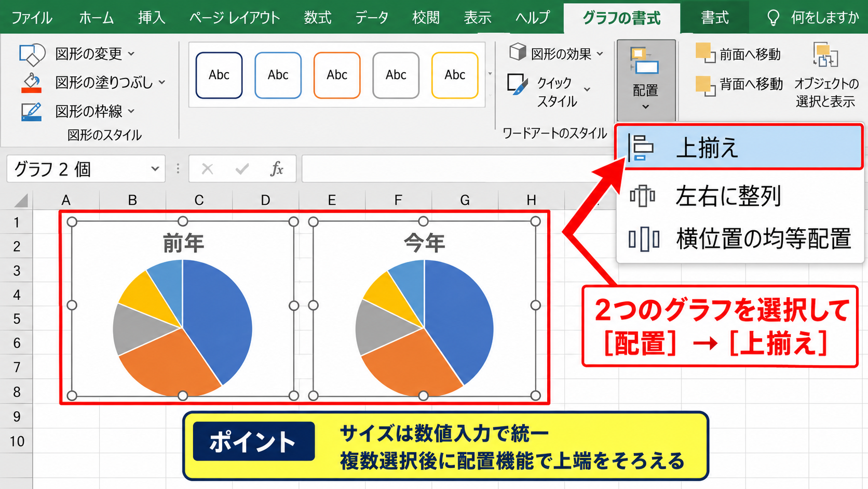This screenshot has width=868, height=489.
Task: Apply the orange outlined Abc style
Action: coord(337,75)
